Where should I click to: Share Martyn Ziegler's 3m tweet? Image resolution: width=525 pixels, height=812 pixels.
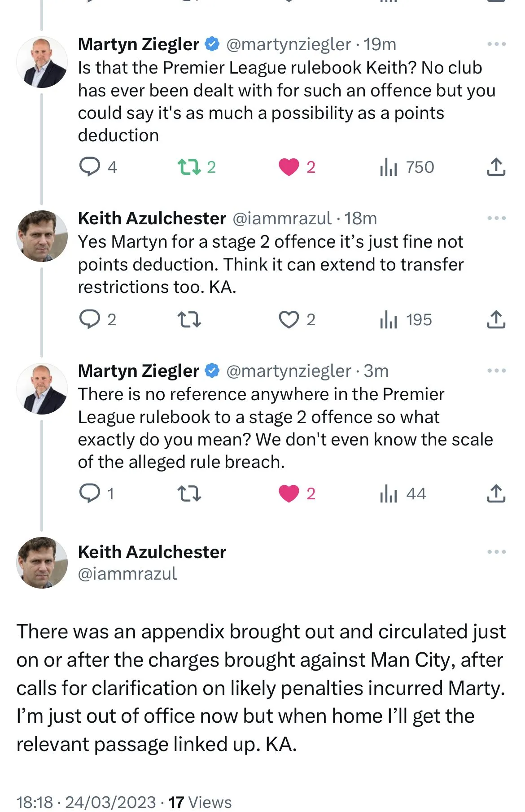point(496,493)
